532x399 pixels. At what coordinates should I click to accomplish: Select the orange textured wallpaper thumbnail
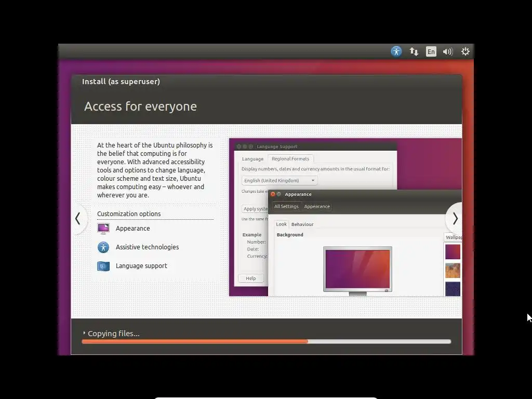pos(453,270)
